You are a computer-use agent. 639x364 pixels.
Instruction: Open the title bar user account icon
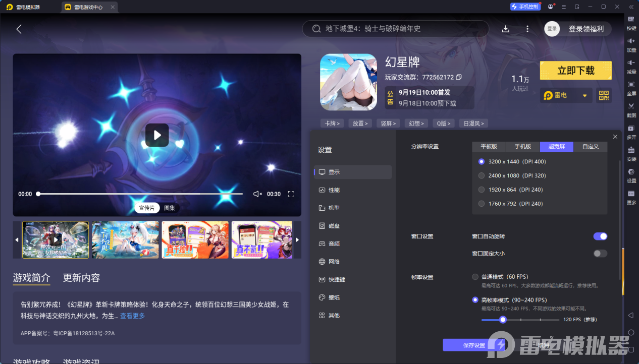(x=550, y=7)
